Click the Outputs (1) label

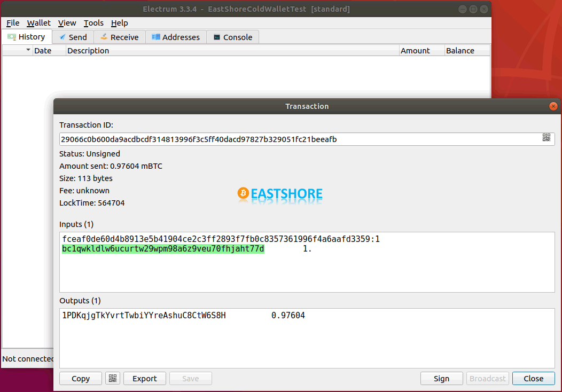coord(80,301)
